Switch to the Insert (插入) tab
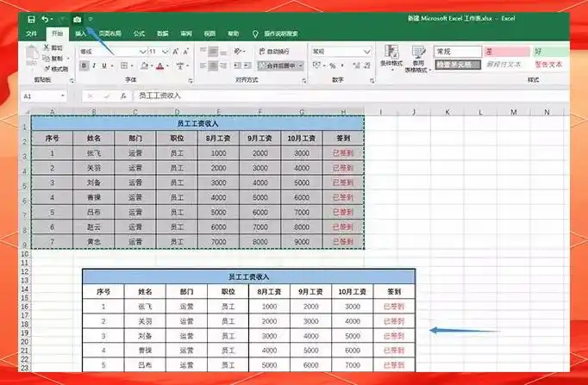Screen dimensions: 588x385 [x=81, y=34]
